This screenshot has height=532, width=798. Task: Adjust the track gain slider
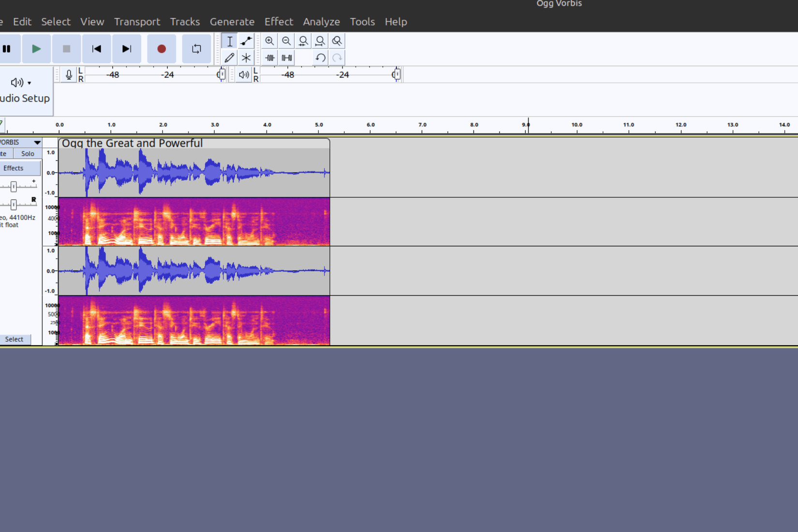point(14,186)
